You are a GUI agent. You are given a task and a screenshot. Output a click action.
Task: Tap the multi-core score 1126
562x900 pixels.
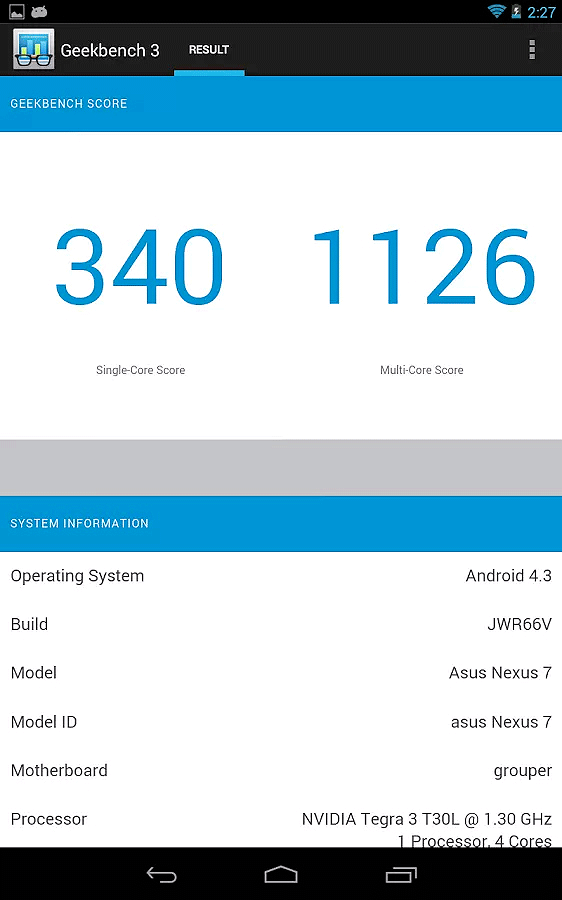pos(423,266)
